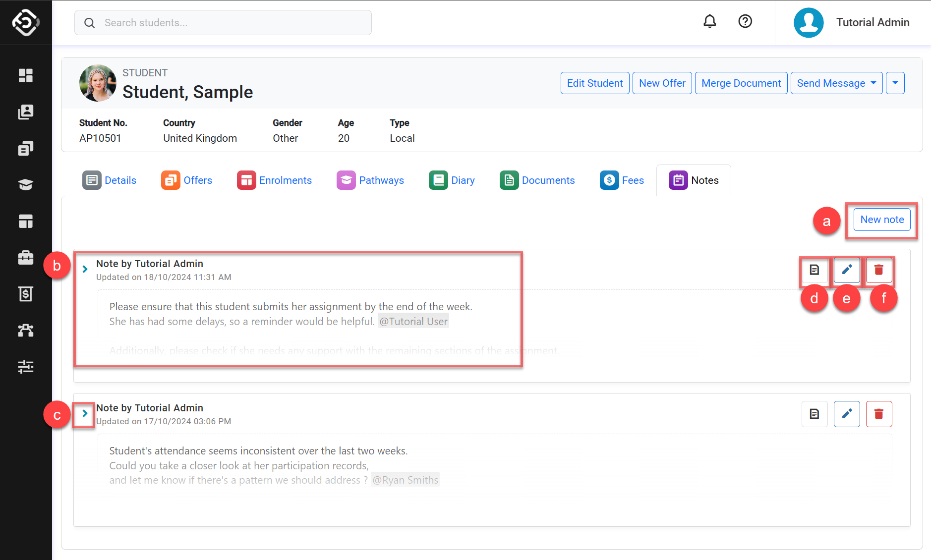Viewport: 931px width, 560px height.
Task: Switch to the Documents tab
Action: (x=537, y=180)
